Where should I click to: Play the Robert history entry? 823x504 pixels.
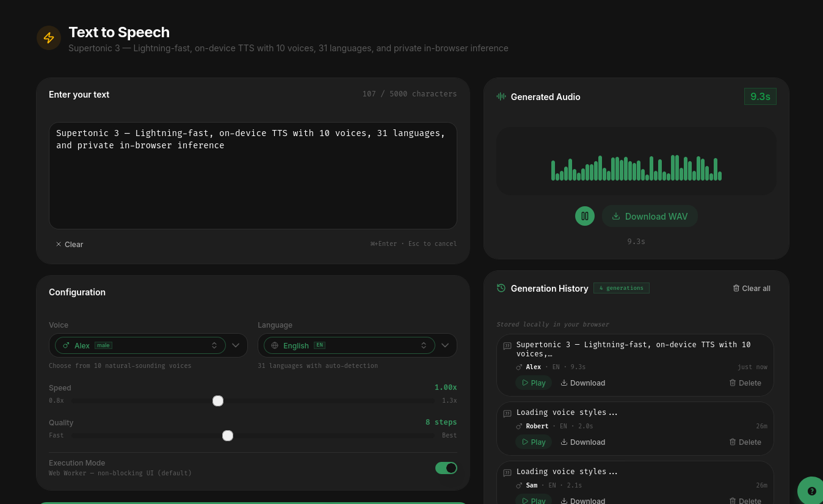tap(534, 442)
